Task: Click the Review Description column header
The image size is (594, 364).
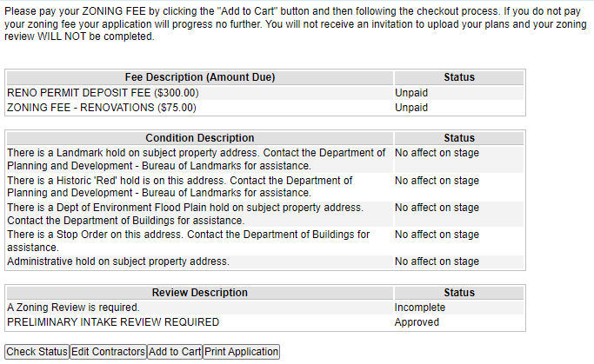Action: [199, 293]
